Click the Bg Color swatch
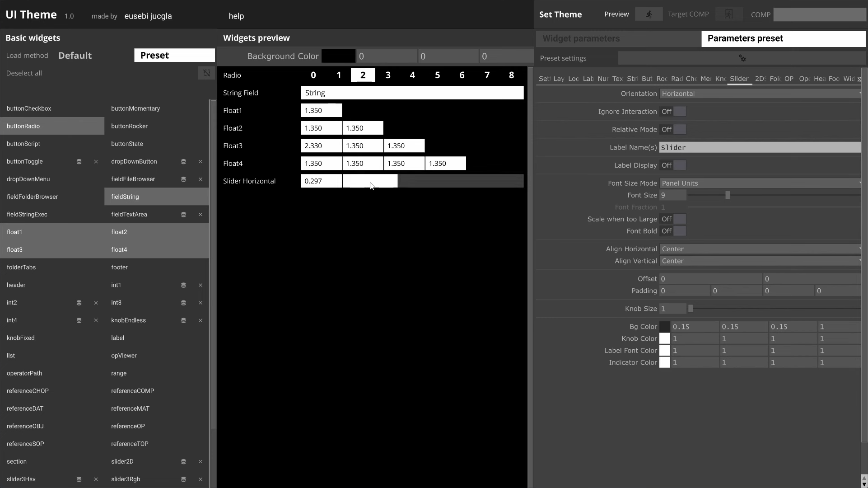This screenshot has height=488, width=868. pyautogui.click(x=666, y=326)
